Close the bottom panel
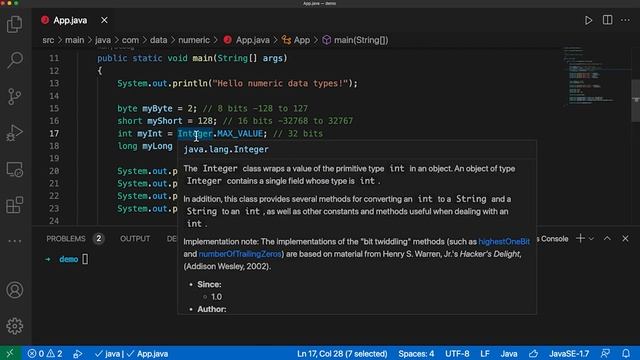640x360 pixels. coord(625,238)
